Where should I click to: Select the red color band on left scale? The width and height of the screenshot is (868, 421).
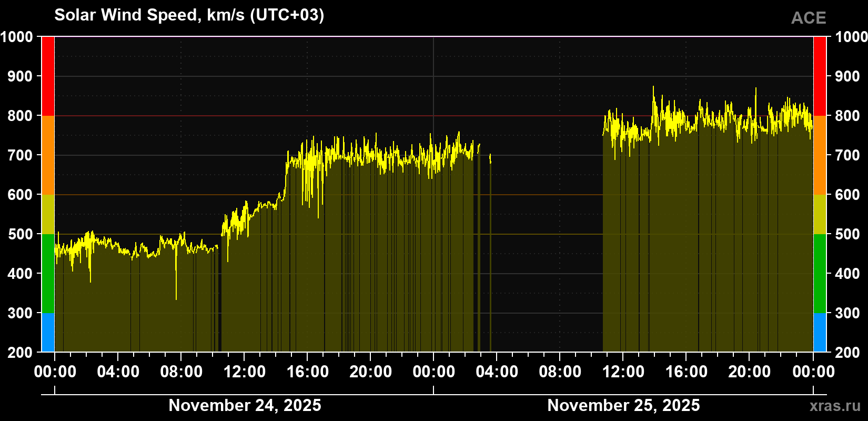pyautogui.click(x=48, y=76)
